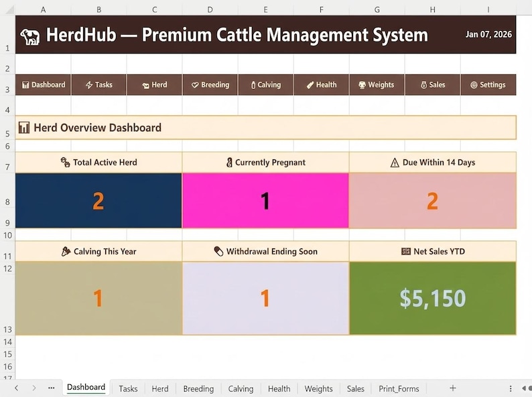Select column D header
This screenshot has width=532, height=397.
pyautogui.click(x=210, y=10)
